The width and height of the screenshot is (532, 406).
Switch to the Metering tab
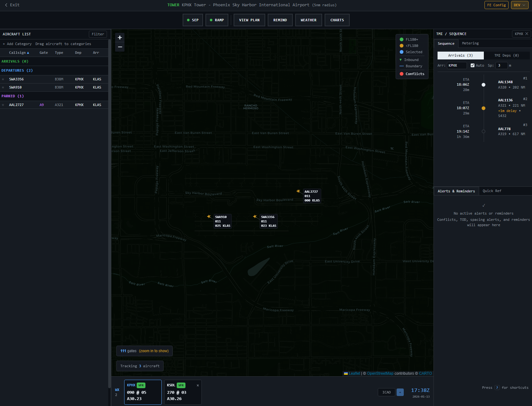click(x=470, y=43)
